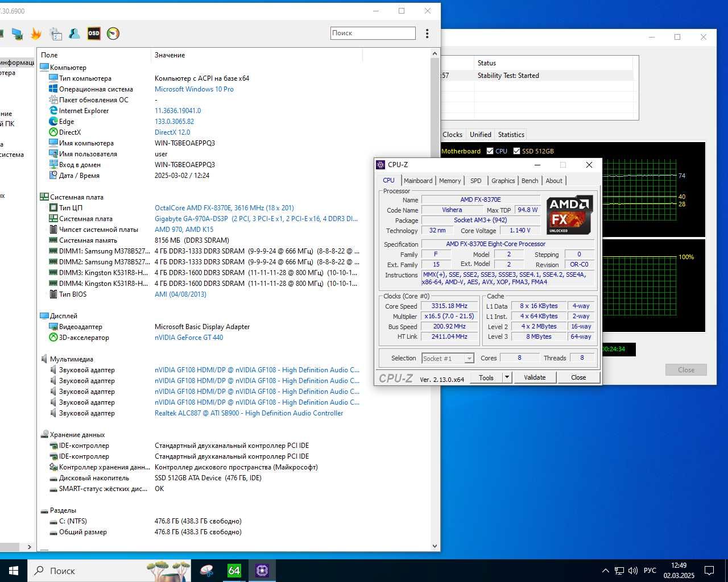The height and width of the screenshot is (582, 728).
Task: Click the Мультимедиа speaker section icon
Action: point(44,359)
